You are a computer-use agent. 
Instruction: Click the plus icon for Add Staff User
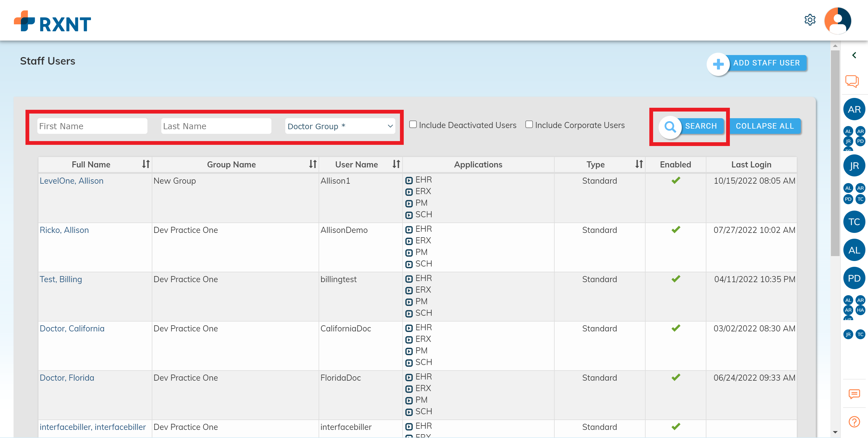coord(718,64)
